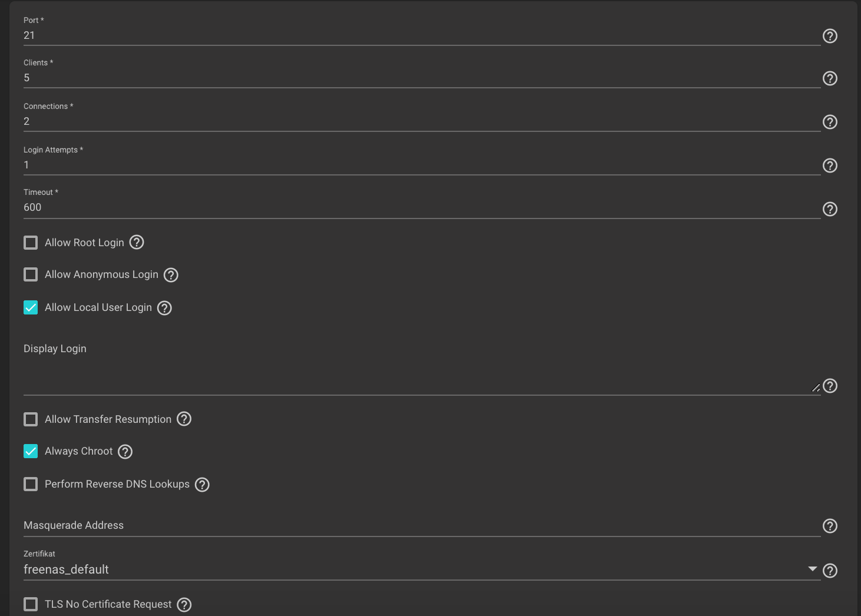
Task: Show help for Allow Root Login
Action: point(137,242)
